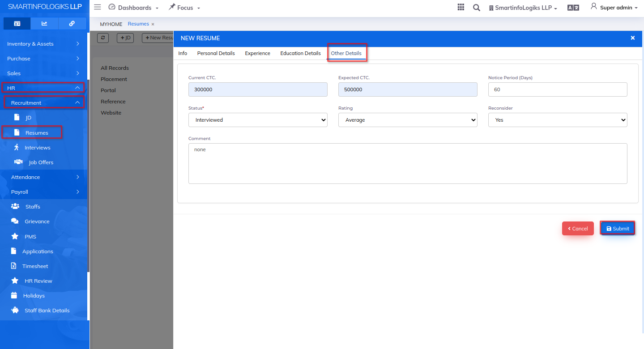Open the Rating dropdown
Screen dimensions: 644x349
[408, 120]
